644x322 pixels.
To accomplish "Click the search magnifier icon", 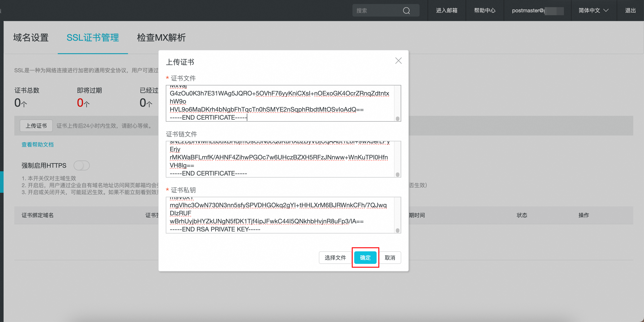I will 406,11.
